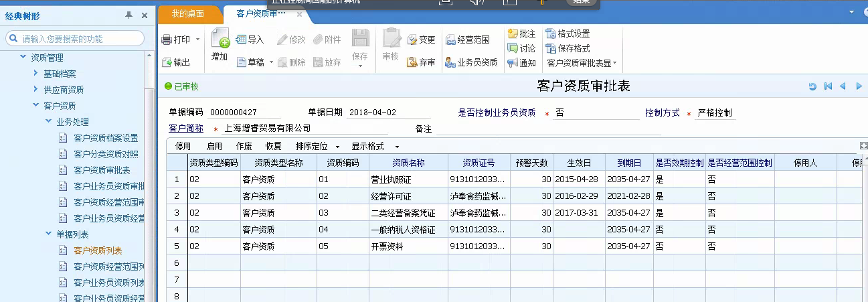The width and height of the screenshot is (868, 302).
Task: Open 客户资质档案设置 in the tree
Action: point(106,138)
